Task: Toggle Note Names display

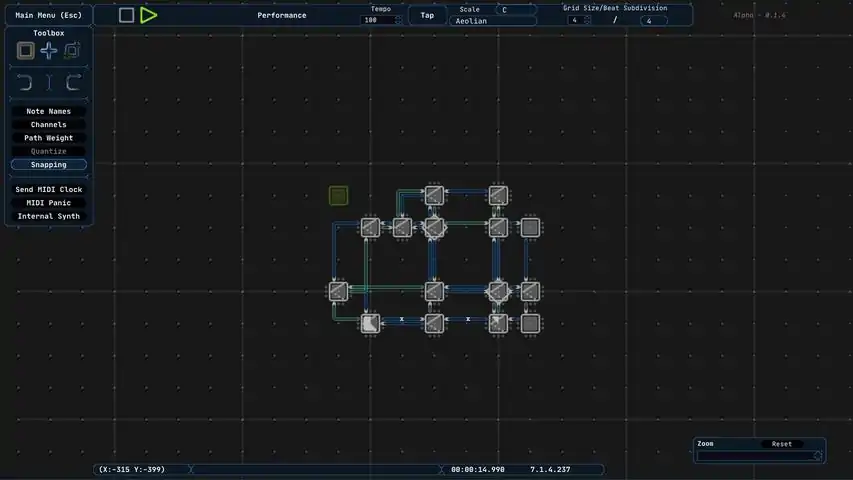Action: point(48,111)
